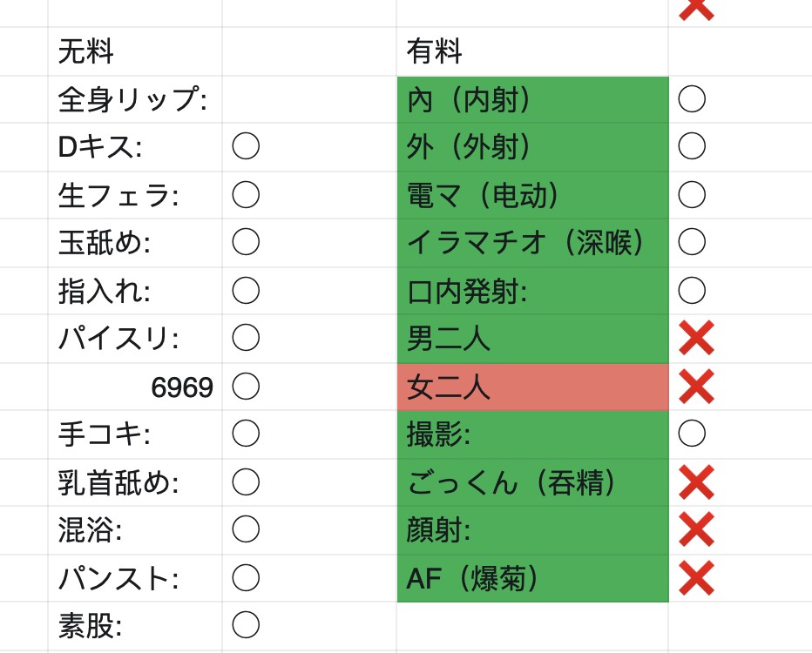Image resolution: width=812 pixels, height=653 pixels.
Task: Click the circle mark next to パンスト
Action: pos(246,577)
